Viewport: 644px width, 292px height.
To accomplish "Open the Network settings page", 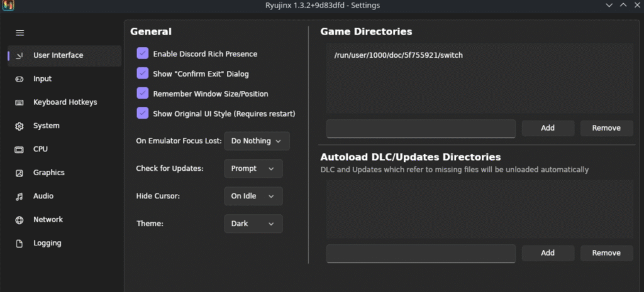I will (x=65, y=220).
